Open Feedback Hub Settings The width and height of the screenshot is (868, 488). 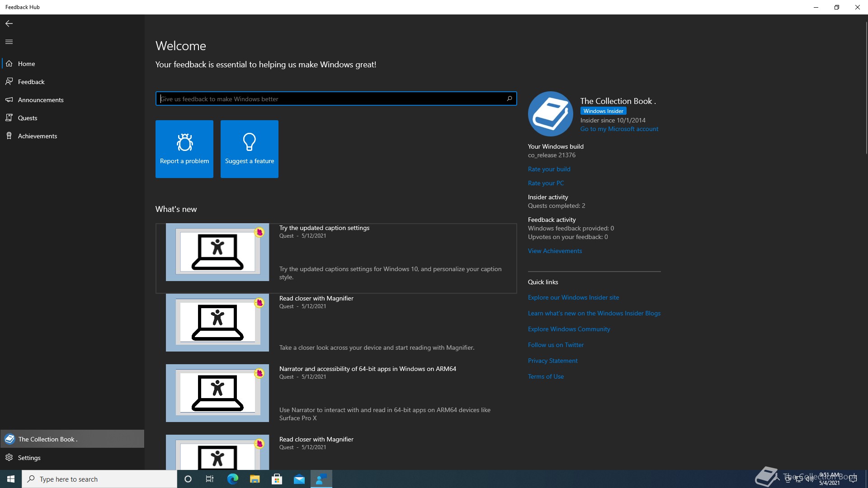(72, 458)
